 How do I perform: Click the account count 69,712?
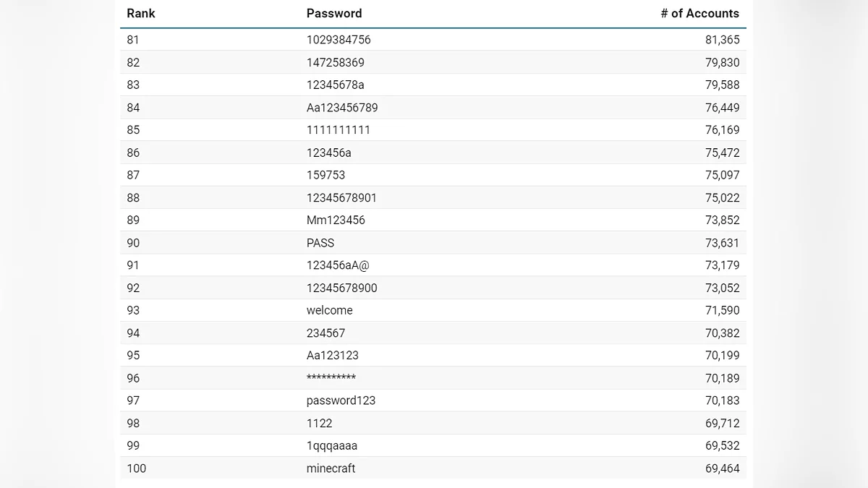722,423
